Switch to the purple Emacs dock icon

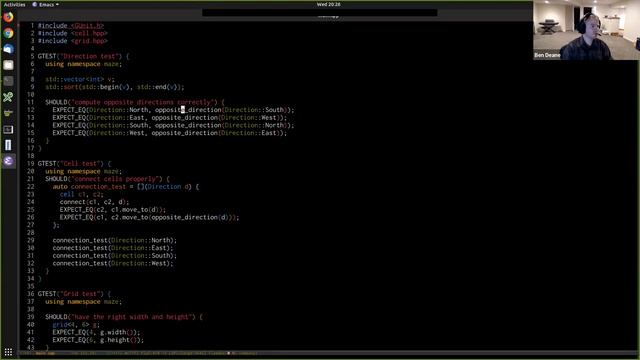click(x=8, y=161)
